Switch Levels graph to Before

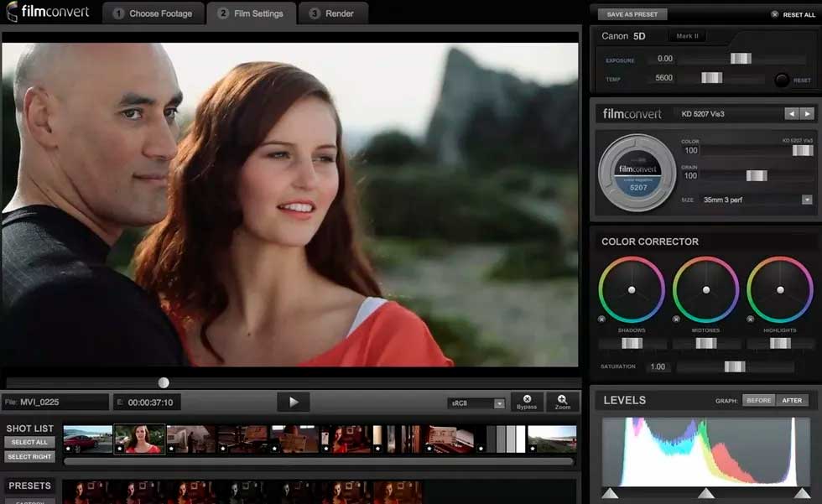point(758,401)
